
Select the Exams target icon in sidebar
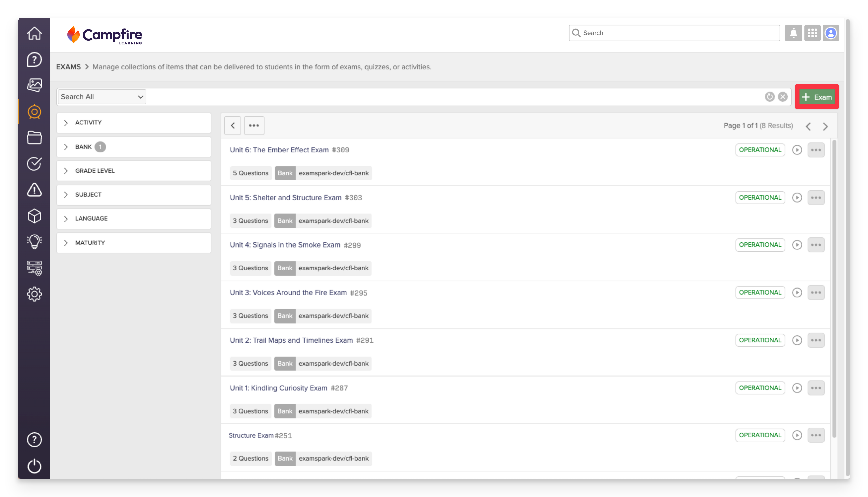[34, 112]
